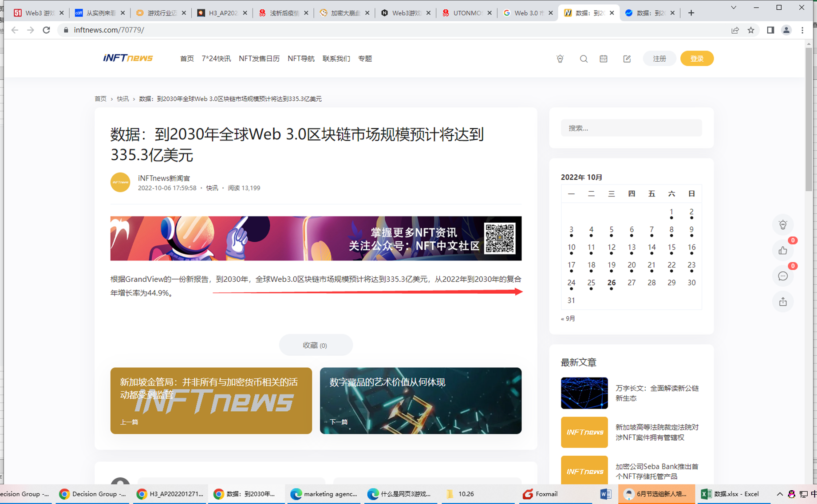Screen dimensions: 817x504
Task: Open previous article 新加坡金管局 card
Action: [211, 401]
